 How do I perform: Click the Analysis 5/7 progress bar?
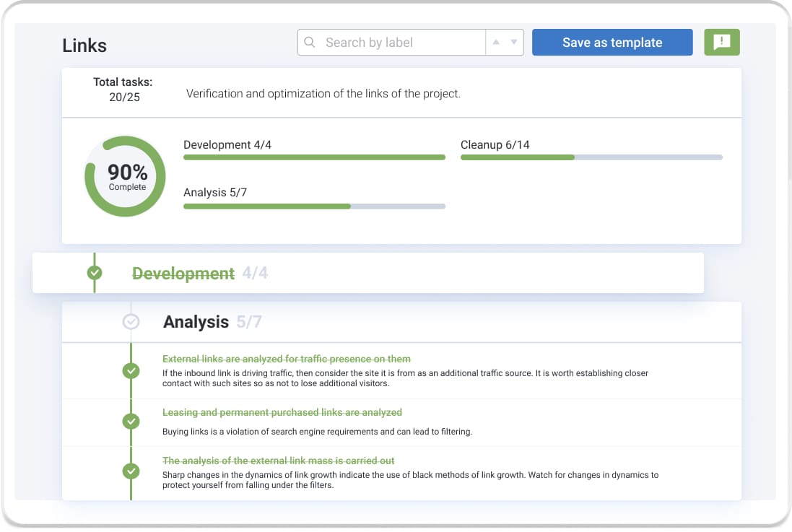click(x=314, y=206)
